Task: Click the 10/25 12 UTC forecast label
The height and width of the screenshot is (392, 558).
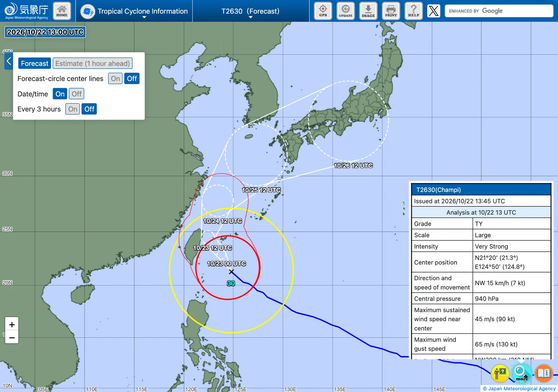Action: click(x=261, y=190)
